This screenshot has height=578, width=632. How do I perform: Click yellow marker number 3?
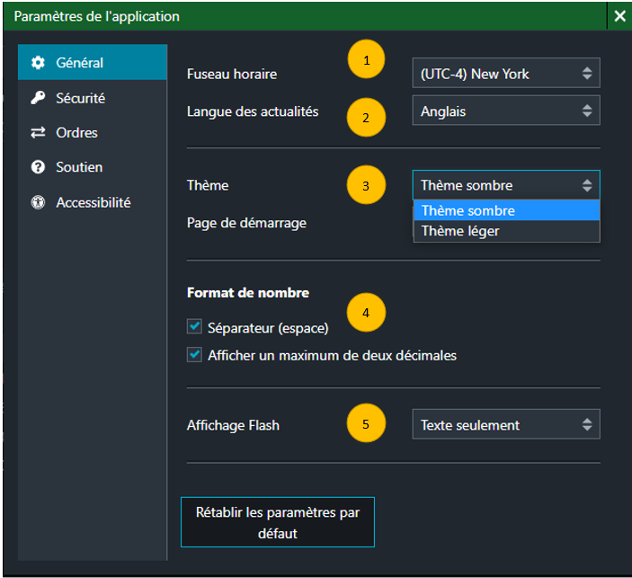tap(366, 186)
